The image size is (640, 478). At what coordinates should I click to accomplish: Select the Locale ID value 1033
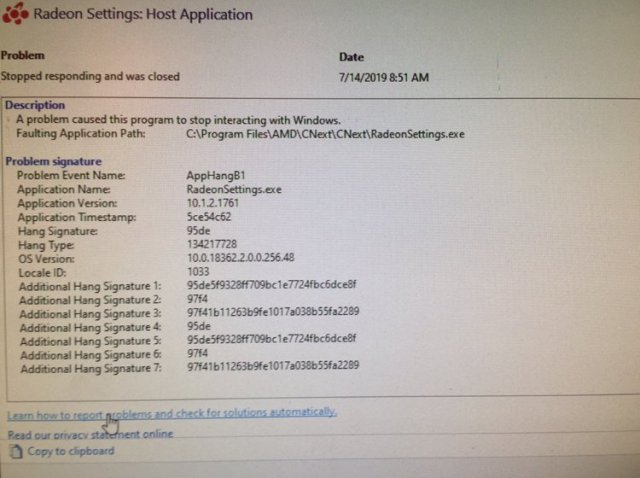[x=199, y=271]
